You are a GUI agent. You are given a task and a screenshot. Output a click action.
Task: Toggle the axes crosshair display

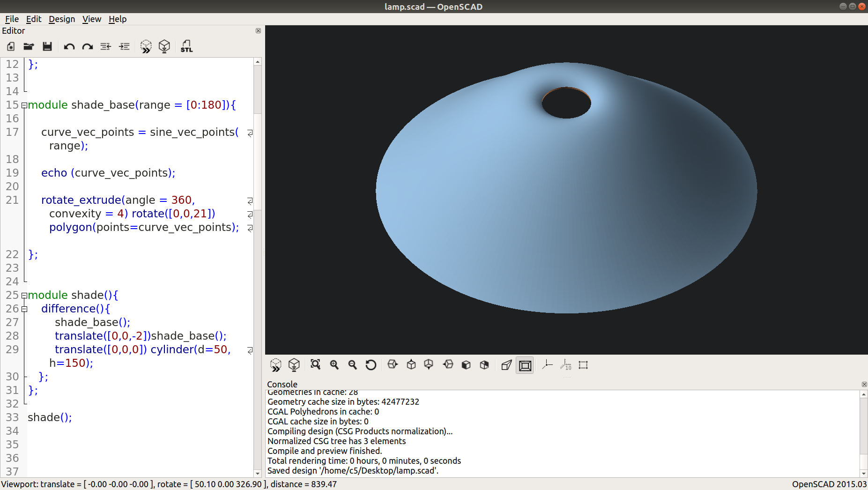point(547,365)
